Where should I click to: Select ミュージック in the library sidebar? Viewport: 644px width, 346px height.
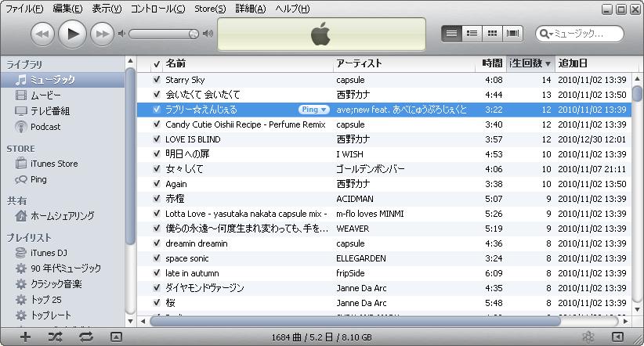coord(63,80)
